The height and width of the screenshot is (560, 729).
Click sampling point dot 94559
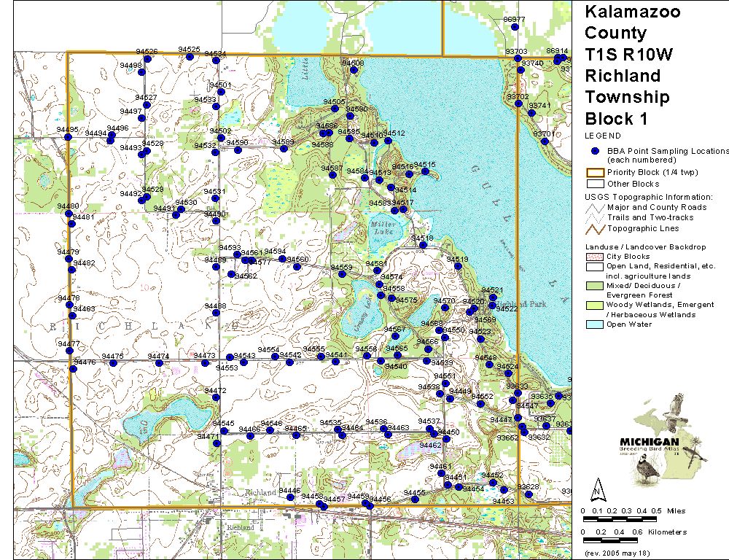click(342, 274)
